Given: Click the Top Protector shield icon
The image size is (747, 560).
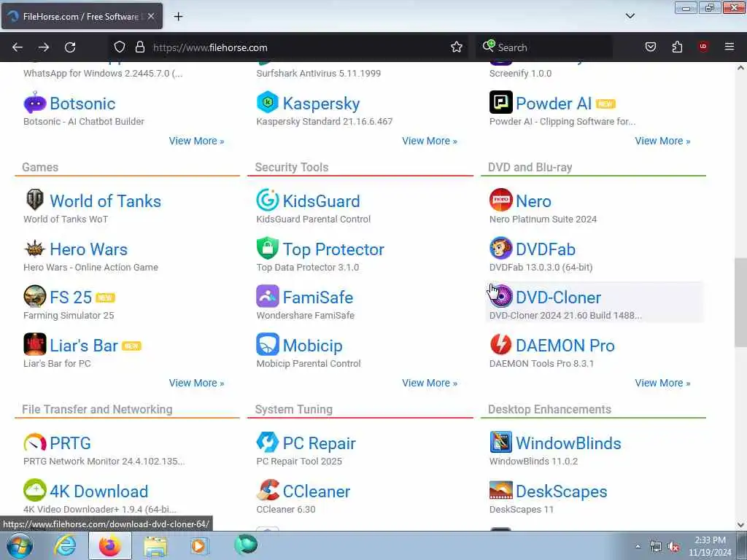Looking at the screenshot, I should (x=268, y=248).
